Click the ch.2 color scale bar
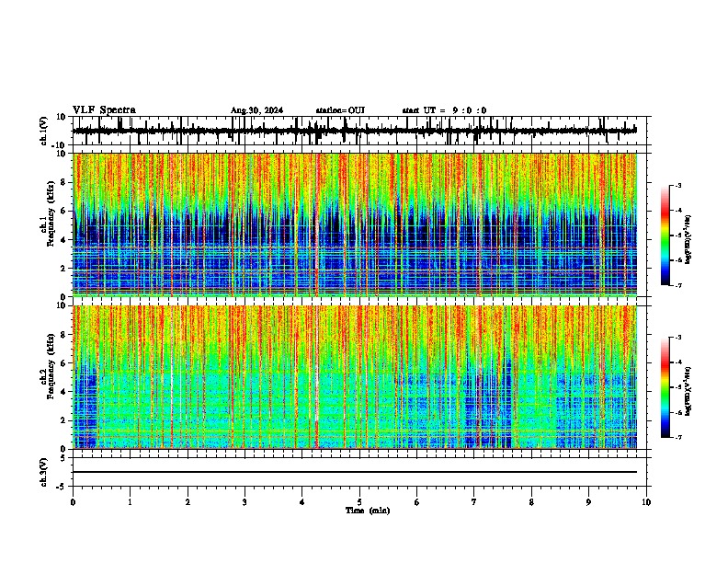The image size is (728, 563). click(x=665, y=387)
